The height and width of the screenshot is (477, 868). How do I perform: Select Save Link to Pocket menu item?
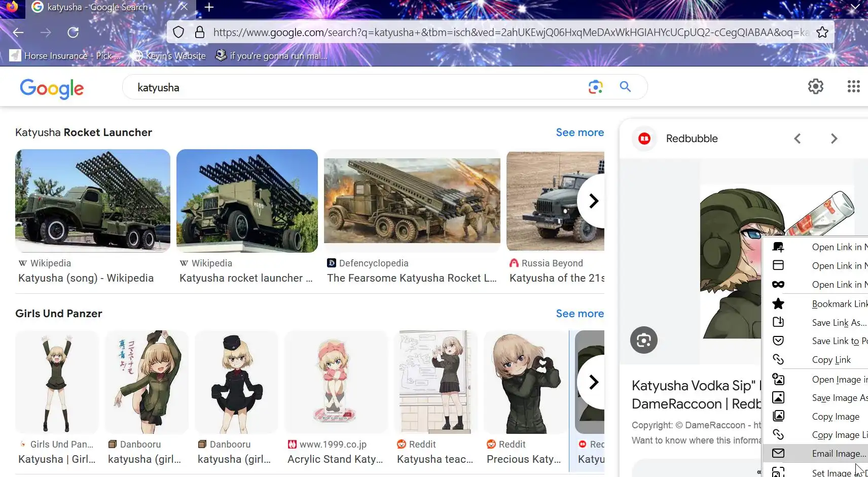pyautogui.click(x=815, y=341)
